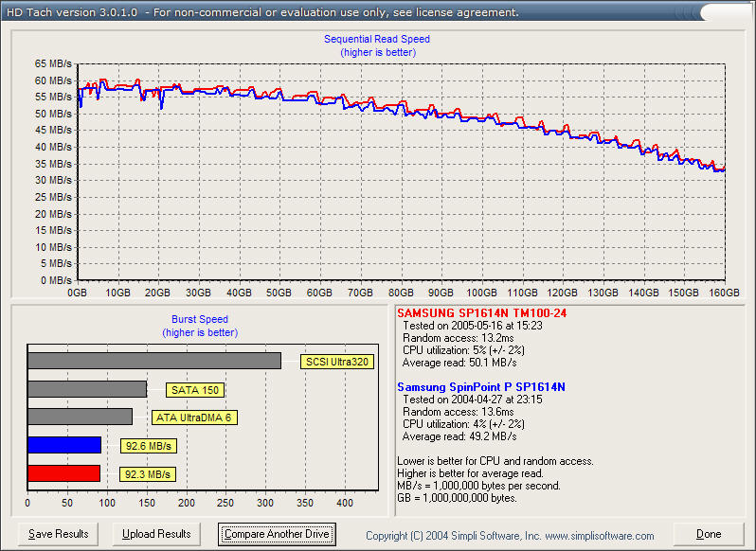Click the Burst Speed title
Viewport: 756px width, 551px height.
coord(200,319)
